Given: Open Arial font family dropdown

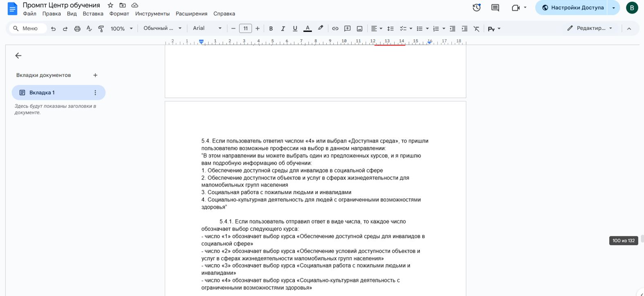Looking at the screenshot, I should (207, 28).
